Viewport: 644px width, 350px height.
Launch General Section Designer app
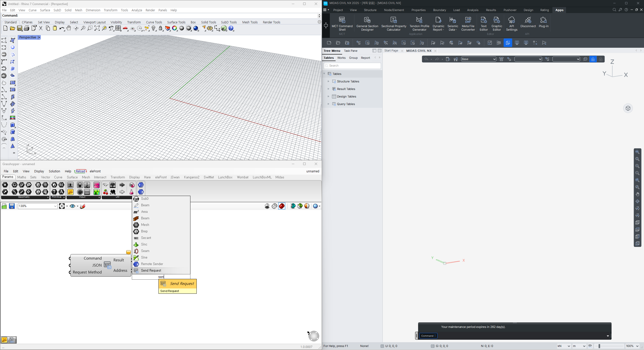click(367, 24)
